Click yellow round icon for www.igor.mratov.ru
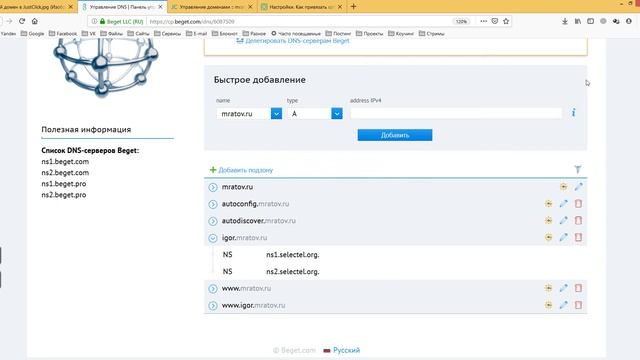This screenshot has height=360, width=640. (549, 305)
